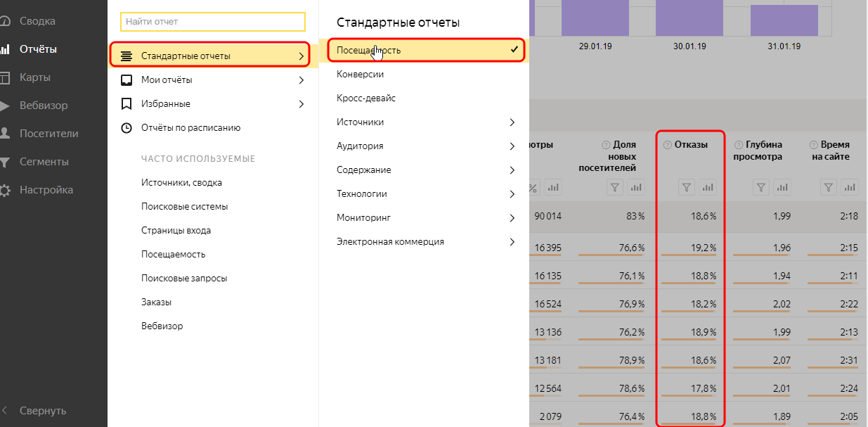Click the purple bar for 30.01.19
The width and height of the screenshot is (868, 427).
click(x=689, y=18)
